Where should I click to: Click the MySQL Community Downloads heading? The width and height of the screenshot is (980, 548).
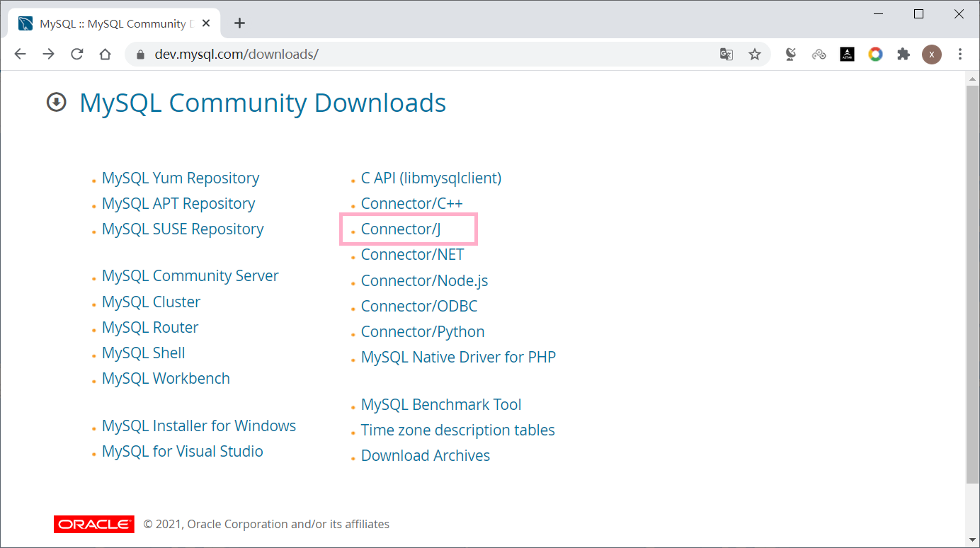click(x=263, y=103)
